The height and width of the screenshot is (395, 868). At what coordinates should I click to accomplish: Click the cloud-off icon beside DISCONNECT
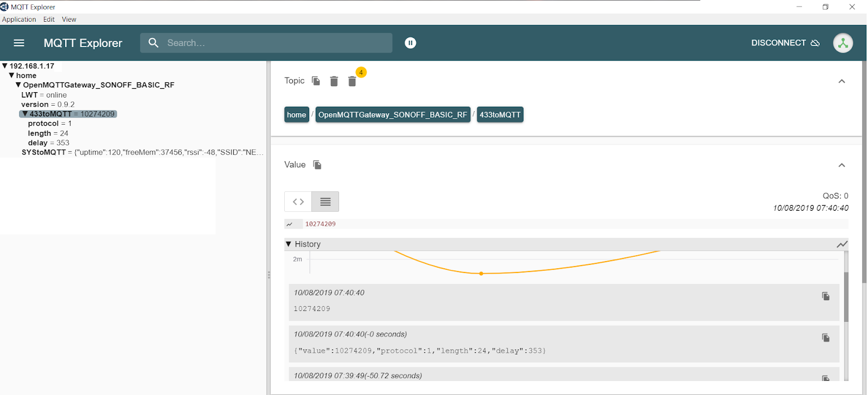(815, 43)
